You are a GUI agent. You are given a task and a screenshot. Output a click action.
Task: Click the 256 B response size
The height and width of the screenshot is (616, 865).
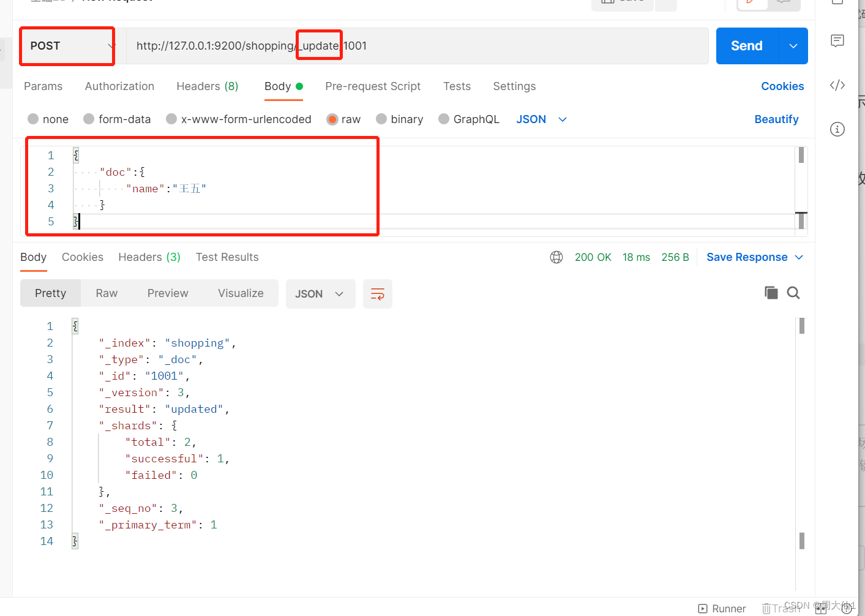click(675, 257)
